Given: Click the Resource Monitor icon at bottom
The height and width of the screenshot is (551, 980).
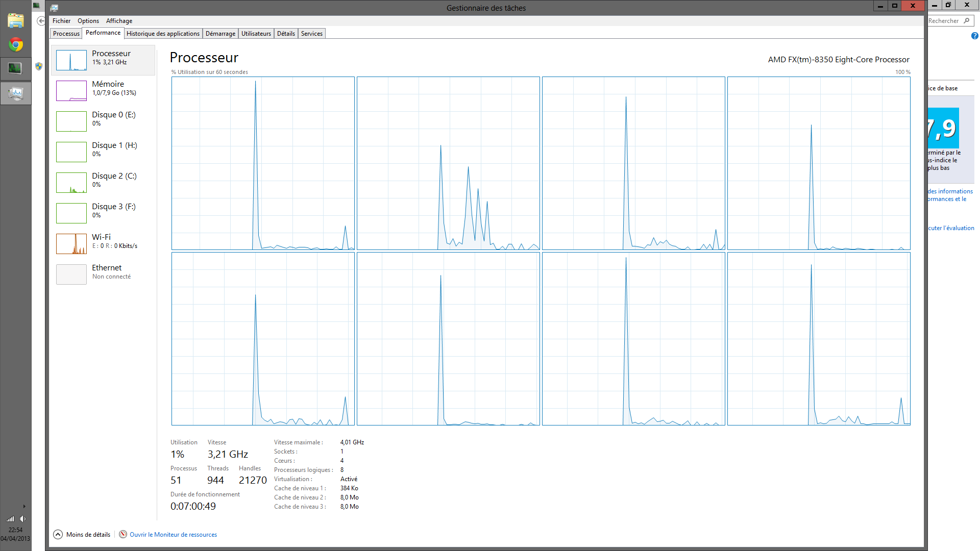Looking at the screenshot, I should tap(123, 534).
